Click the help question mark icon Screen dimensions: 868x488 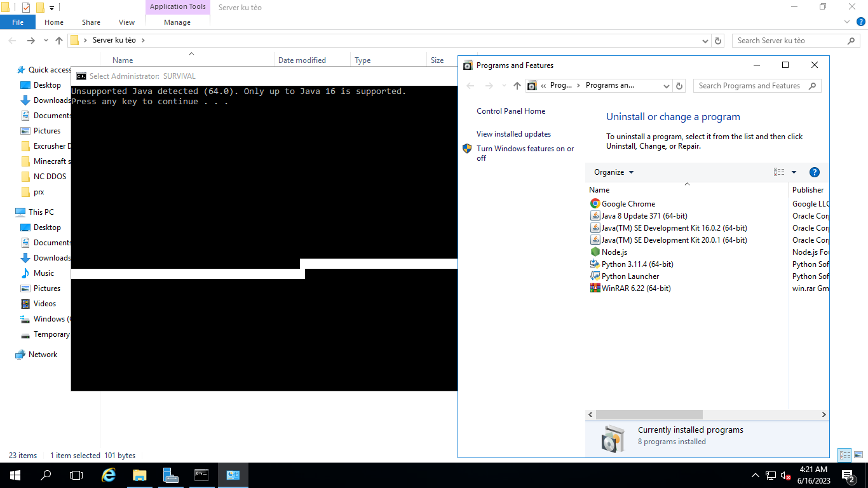815,172
